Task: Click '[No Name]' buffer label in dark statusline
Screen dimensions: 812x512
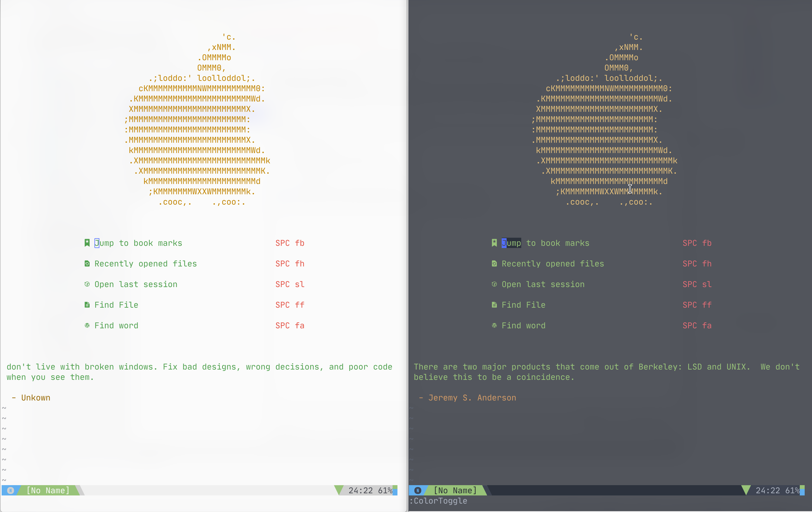Action: point(455,490)
